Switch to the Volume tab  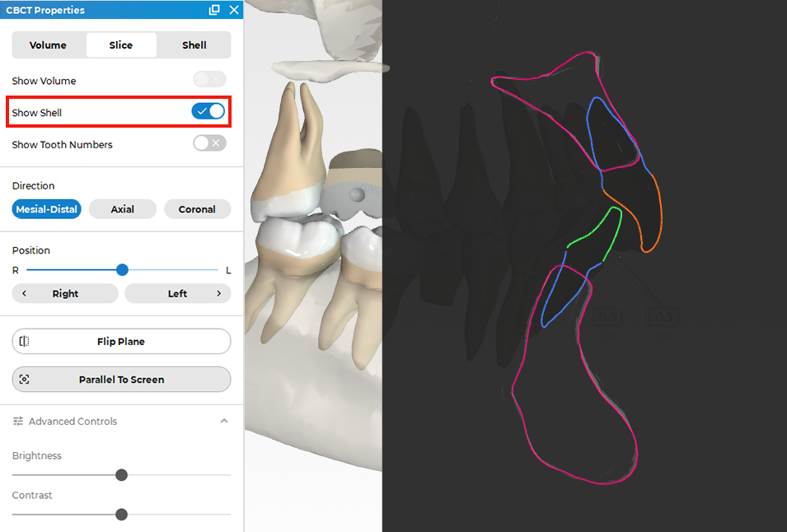tap(48, 45)
